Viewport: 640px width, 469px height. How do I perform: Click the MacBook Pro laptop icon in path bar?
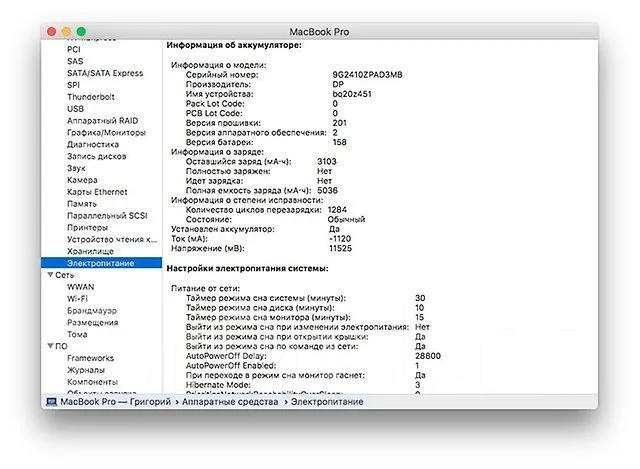pos(51,402)
